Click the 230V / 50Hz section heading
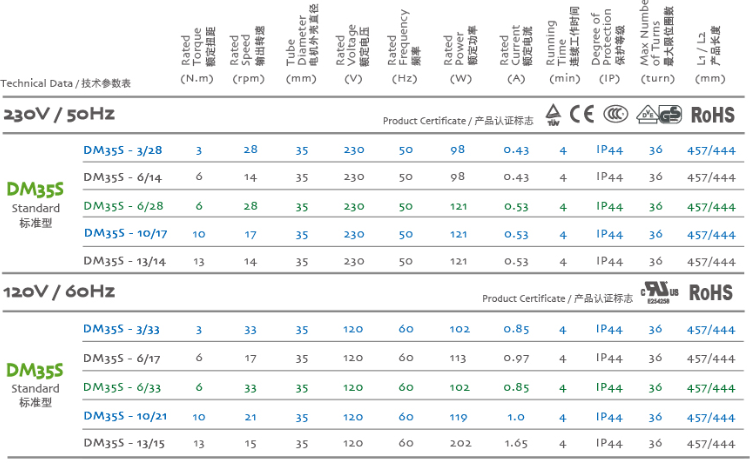Screen dimensions: 750x470 click(59, 114)
